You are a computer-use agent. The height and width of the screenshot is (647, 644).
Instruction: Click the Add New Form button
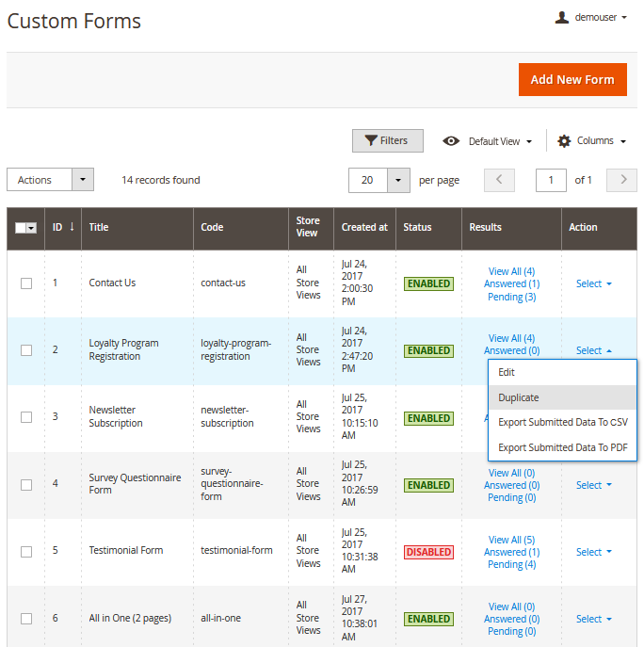pyautogui.click(x=572, y=80)
